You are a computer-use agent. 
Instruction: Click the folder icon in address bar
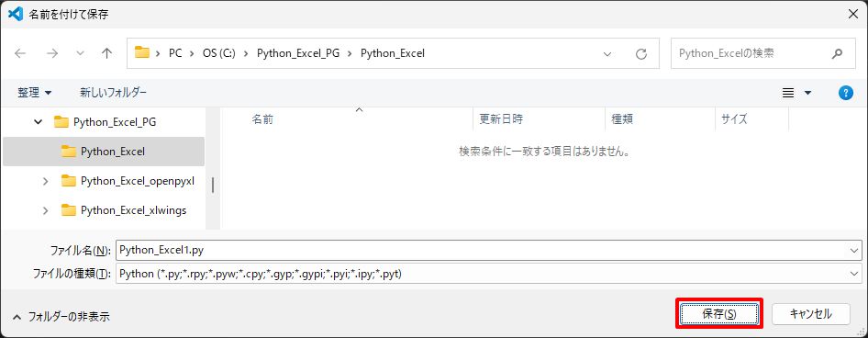(143, 53)
